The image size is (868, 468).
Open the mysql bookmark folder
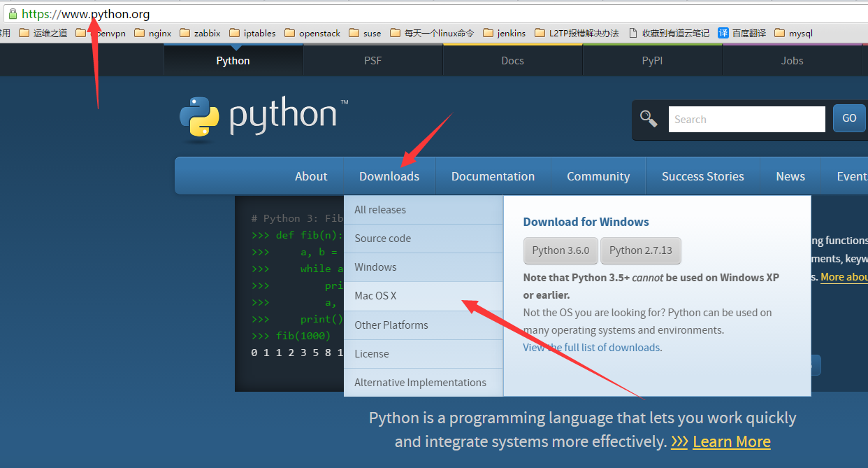(793, 33)
